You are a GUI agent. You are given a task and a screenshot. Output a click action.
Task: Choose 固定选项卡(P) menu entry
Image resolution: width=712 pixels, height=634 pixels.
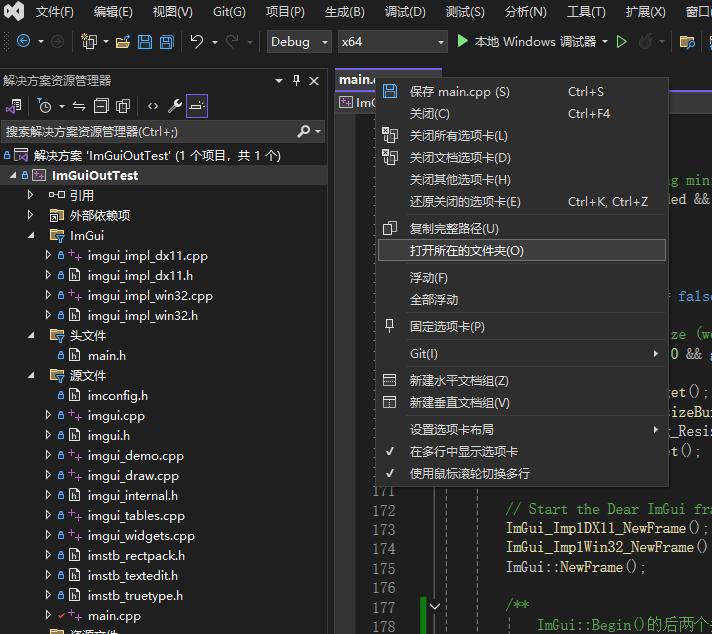pos(522,327)
